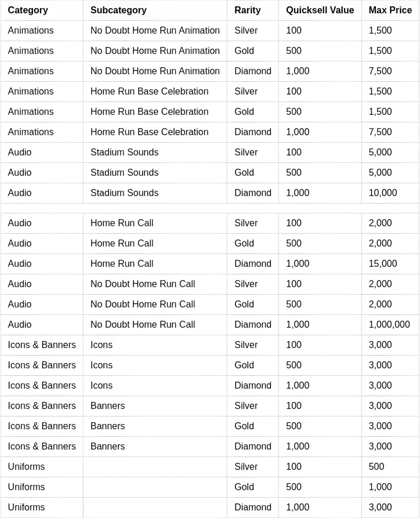420x518 pixels.
Task: Click the 1,000,000 max price cell
Action: [x=389, y=324]
